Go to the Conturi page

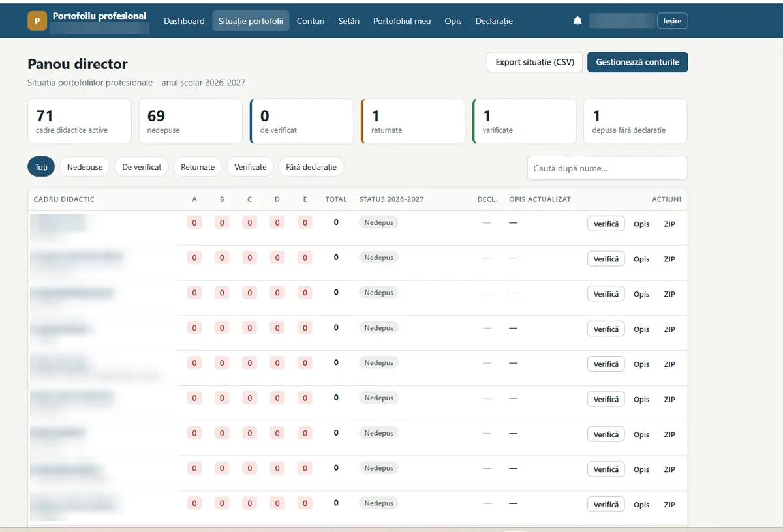pos(311,21)
